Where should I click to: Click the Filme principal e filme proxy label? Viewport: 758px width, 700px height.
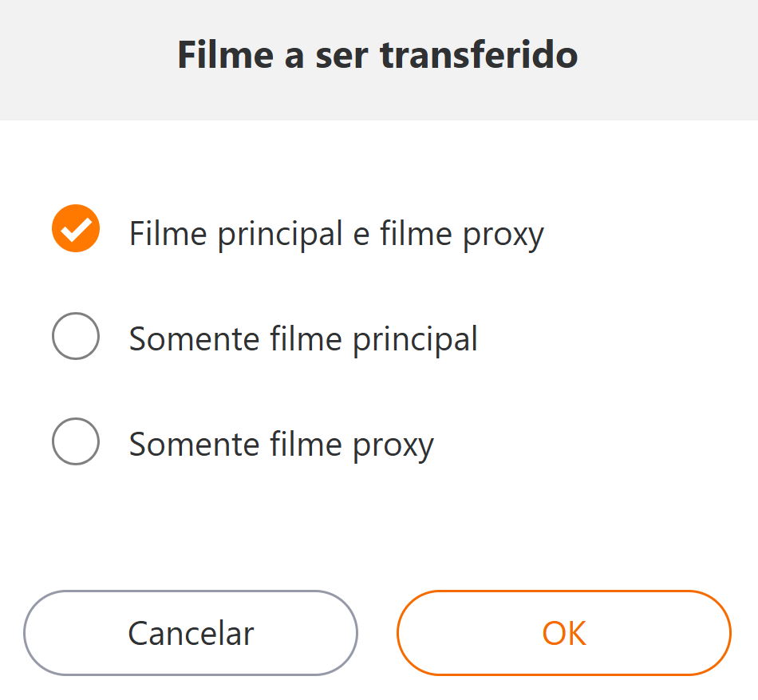tap(336, 234)
